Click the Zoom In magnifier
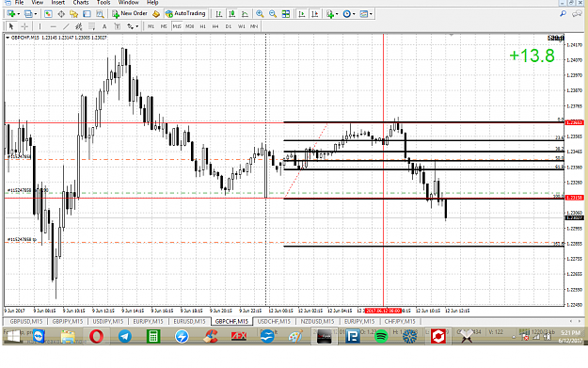The height and width of the screenshot is (368, 588). pos(260,14)
